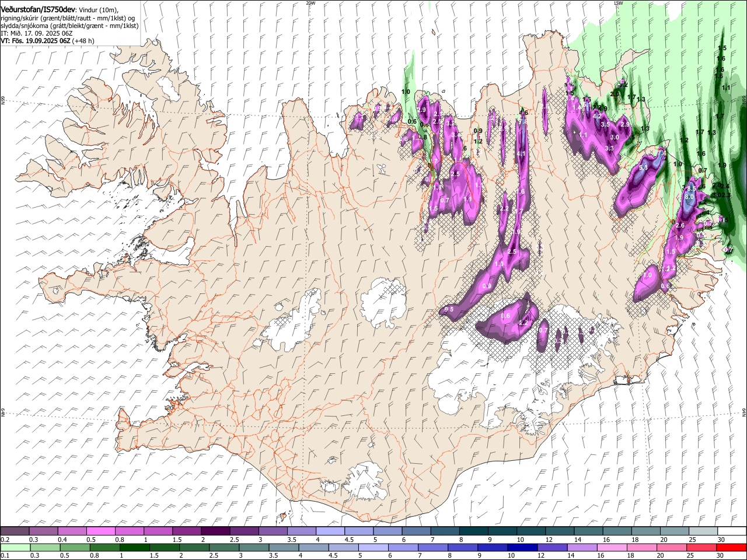Click the 15W longitude label
Viewport: 747px width, 560px height.
[618, 2]
